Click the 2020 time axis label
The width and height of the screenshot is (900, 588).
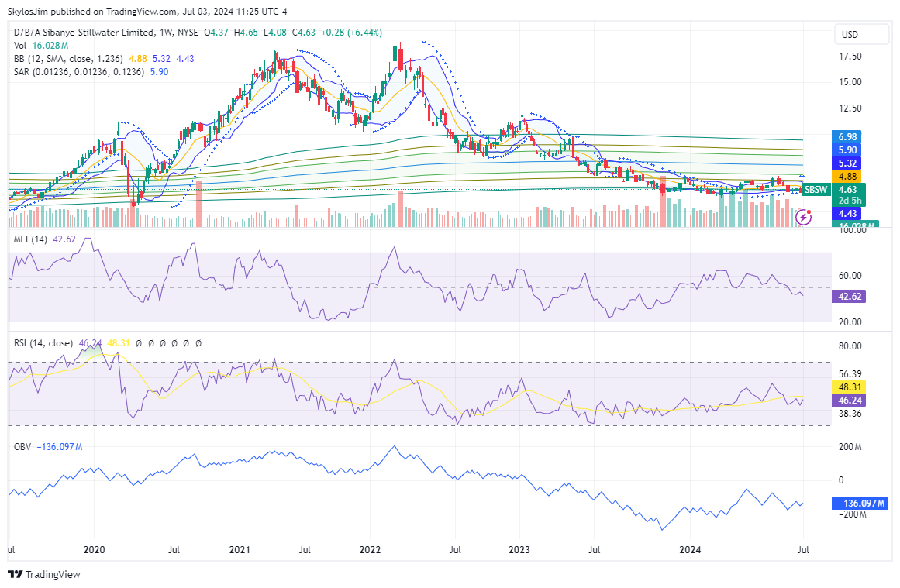point(94,549)
